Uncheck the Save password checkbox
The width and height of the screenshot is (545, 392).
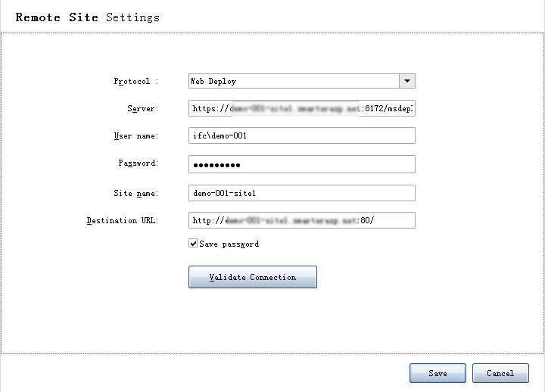194,244
